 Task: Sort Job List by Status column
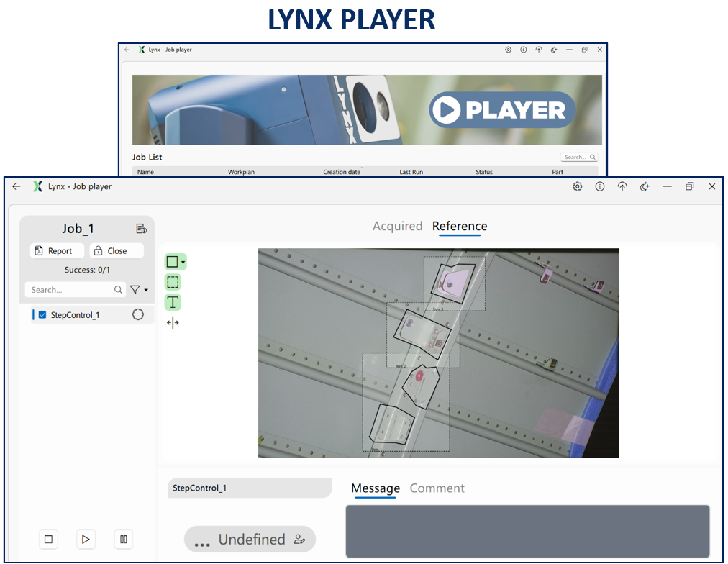484,172
